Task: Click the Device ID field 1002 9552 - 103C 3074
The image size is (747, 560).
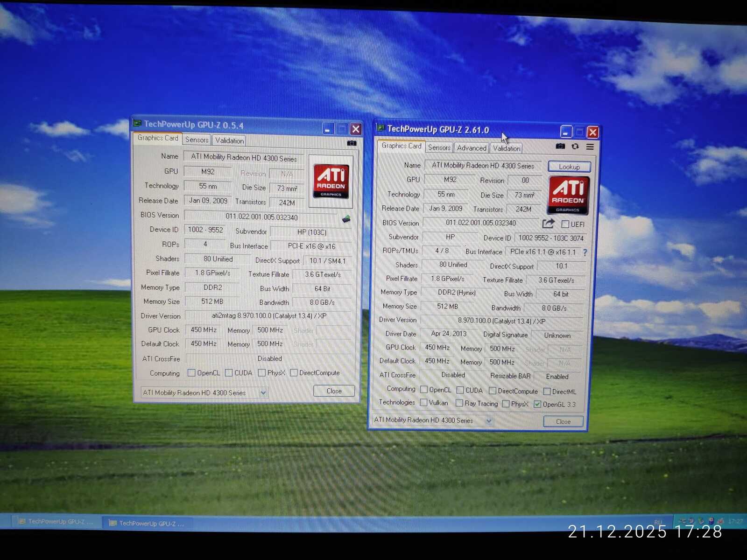Action: pos(551,238)
